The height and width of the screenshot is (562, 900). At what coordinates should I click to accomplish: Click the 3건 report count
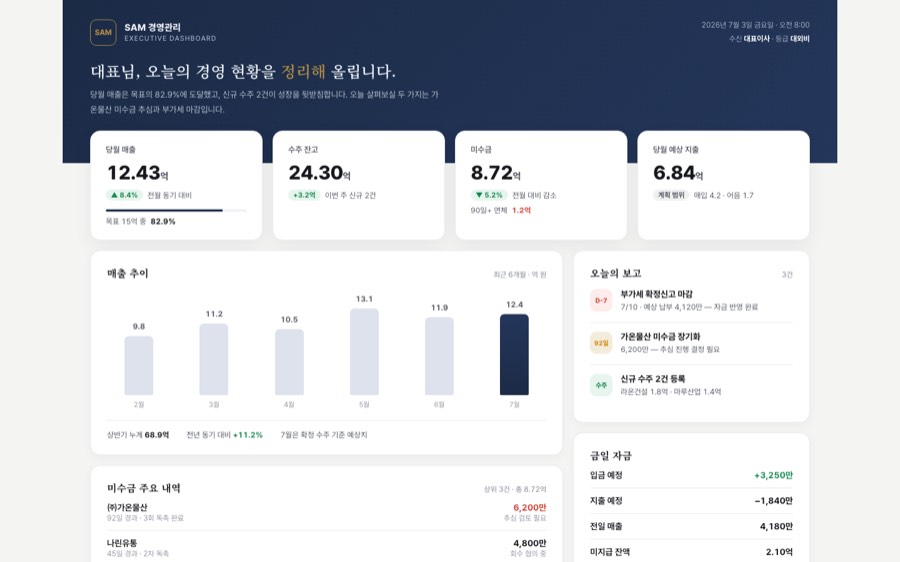click(x=788, y=275)
